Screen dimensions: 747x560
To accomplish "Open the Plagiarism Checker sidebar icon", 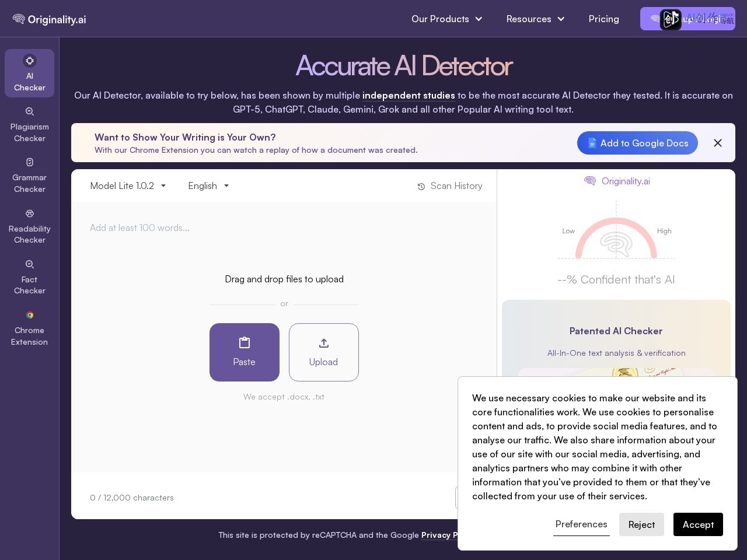I will click(x=29, y=125).
